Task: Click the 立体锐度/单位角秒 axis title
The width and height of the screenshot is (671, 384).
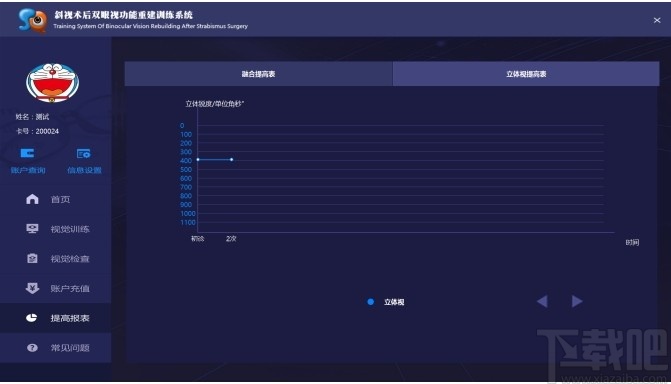Action: [214, 104]
